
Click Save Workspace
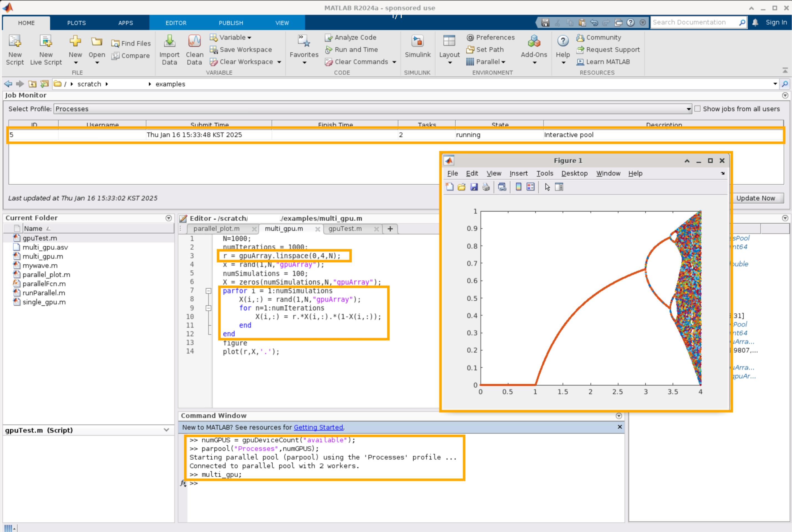(241, 50)
